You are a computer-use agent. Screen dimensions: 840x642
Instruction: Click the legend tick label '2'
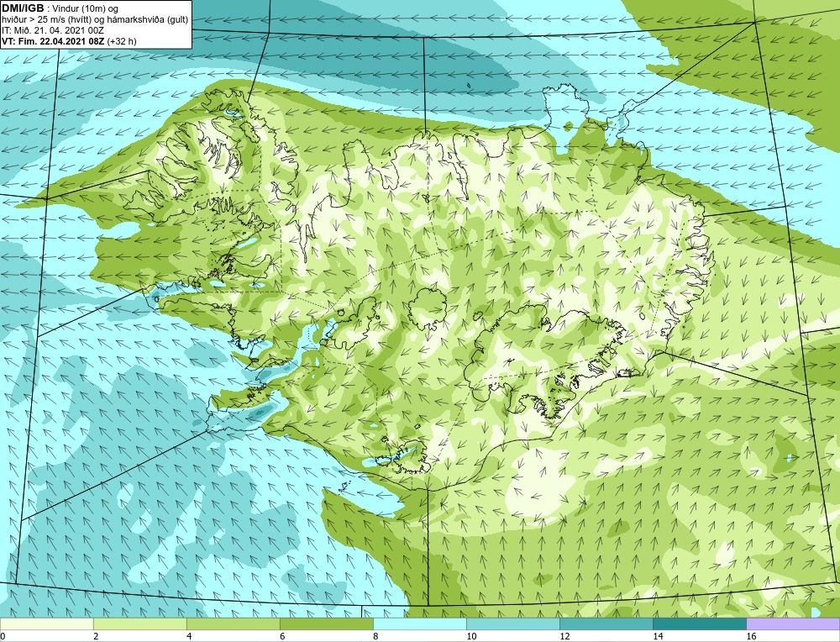(x=96, y=636)
